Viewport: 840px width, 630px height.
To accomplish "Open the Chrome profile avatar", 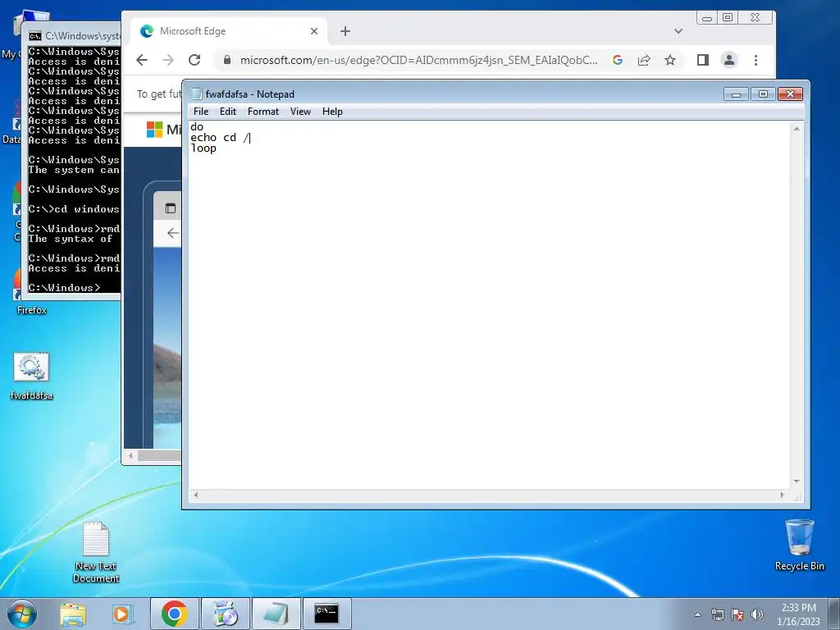I will (729, 60).
